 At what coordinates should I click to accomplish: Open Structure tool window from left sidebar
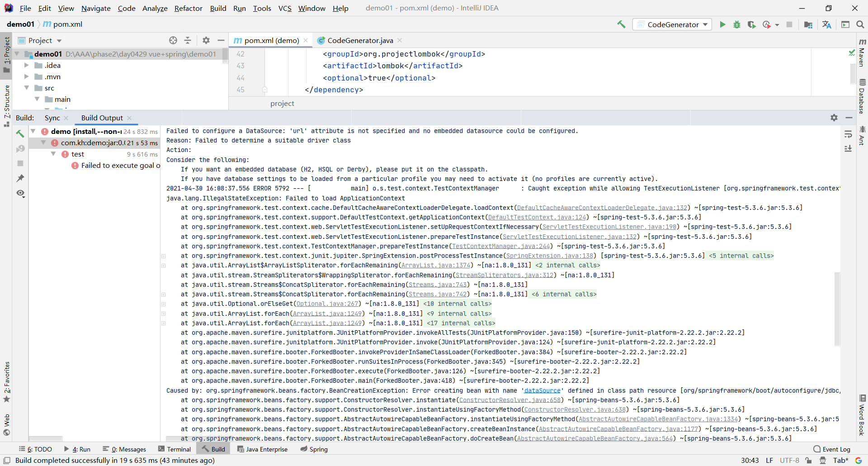click(7, 105)
